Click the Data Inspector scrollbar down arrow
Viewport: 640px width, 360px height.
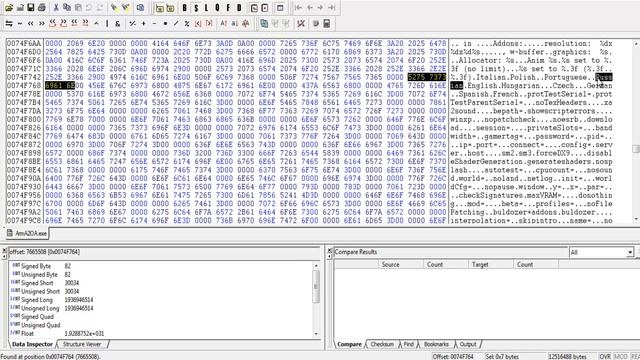point(316,334)
